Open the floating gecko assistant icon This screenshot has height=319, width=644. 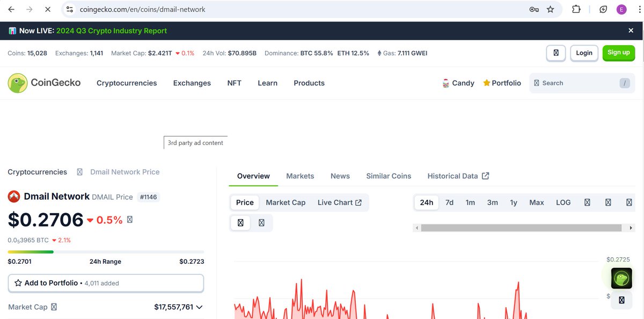click(x=621, y=278)
